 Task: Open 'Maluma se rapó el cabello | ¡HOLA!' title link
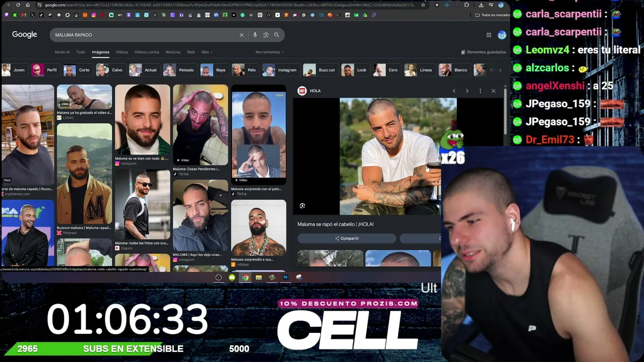click(336, 224)
